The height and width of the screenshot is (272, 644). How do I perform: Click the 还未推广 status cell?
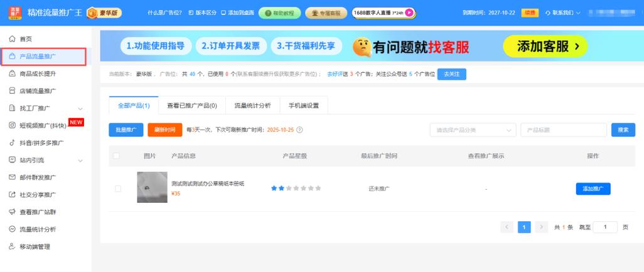pos(379,189)
